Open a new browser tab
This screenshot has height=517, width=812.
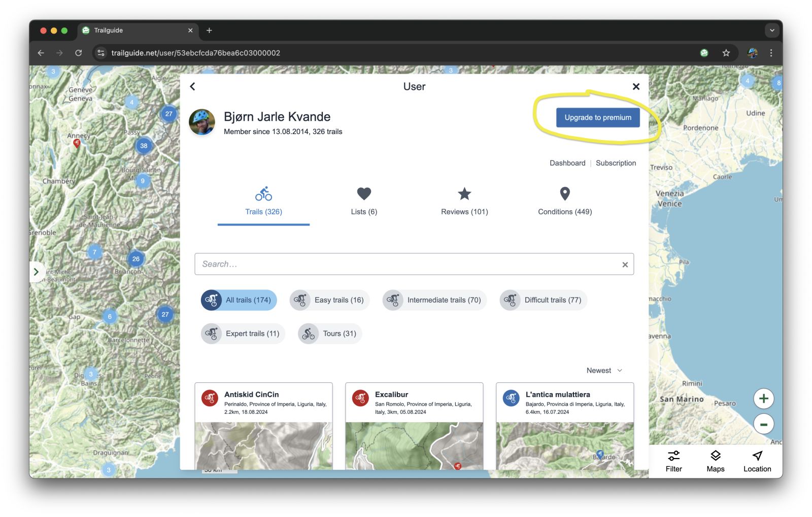(x=209, y=30)
